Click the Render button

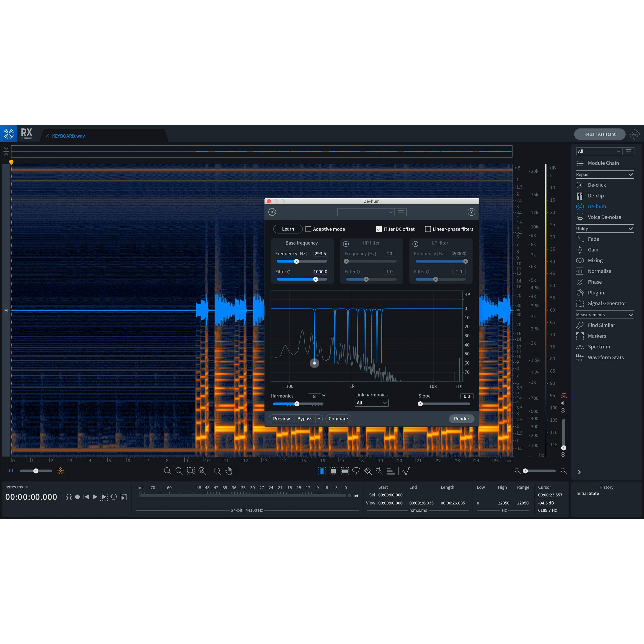(x=461, y=419)
